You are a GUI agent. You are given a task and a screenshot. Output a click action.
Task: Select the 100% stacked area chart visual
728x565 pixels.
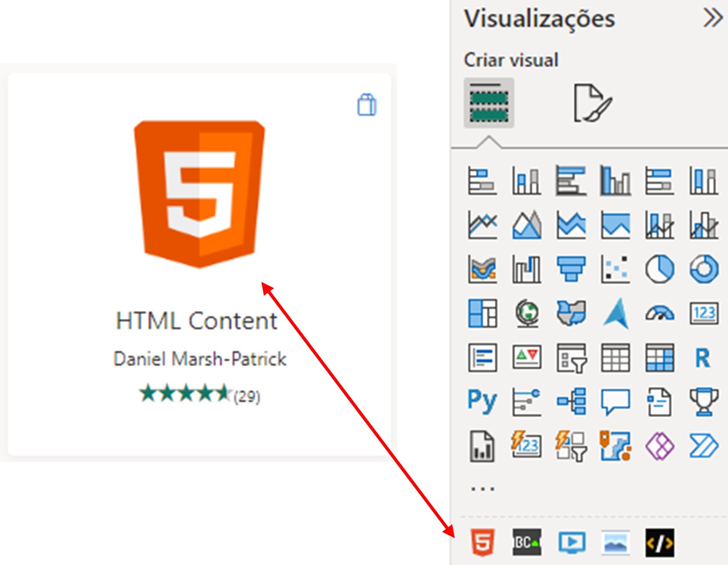(615, 225)
